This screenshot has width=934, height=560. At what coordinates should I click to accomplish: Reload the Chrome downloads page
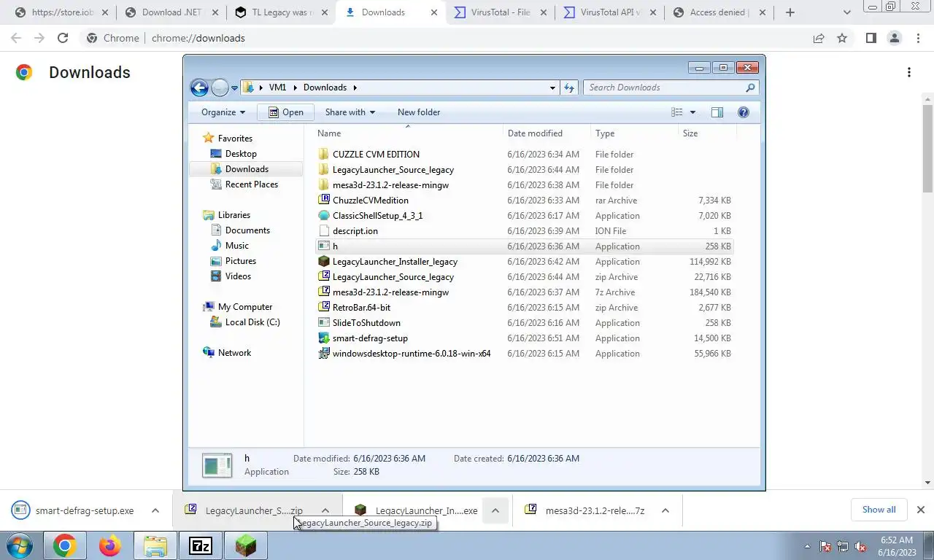click(63, 38)
